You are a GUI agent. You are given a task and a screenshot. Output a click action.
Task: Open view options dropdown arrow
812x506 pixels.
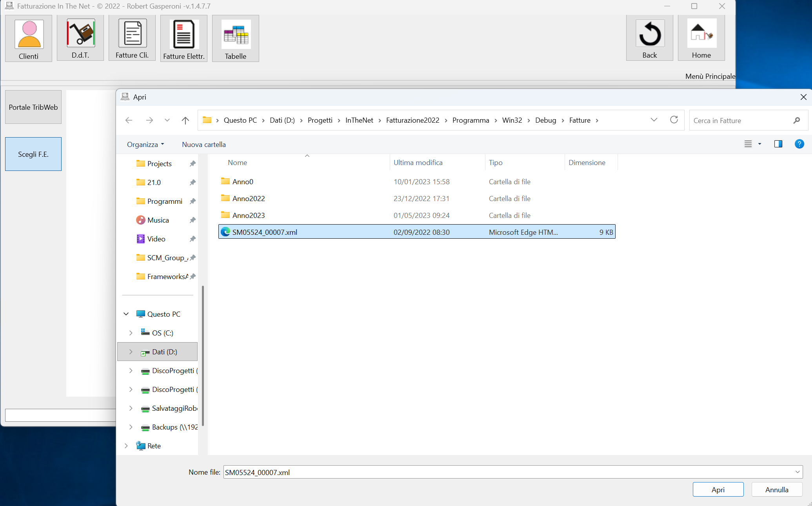click(x=760, y=144)
